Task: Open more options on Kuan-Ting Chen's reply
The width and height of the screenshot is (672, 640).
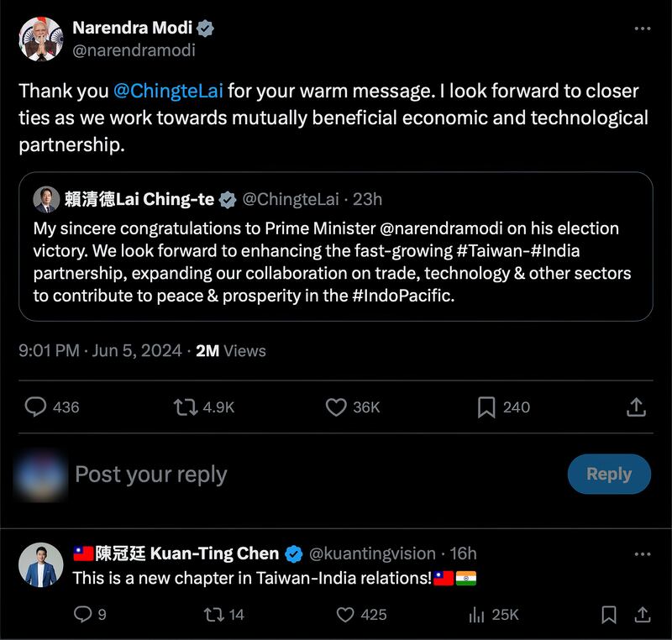Action: point(642,554)
